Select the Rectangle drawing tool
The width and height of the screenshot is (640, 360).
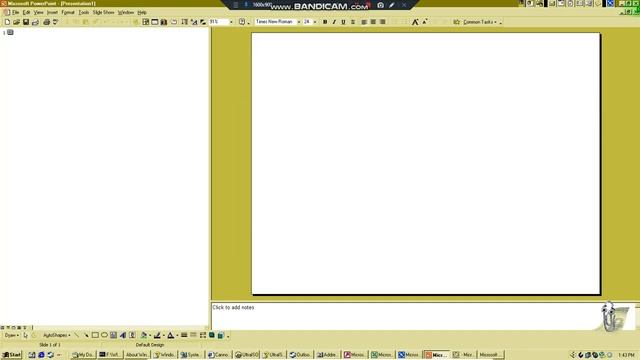pyautogui.click(x=95, y=336)
